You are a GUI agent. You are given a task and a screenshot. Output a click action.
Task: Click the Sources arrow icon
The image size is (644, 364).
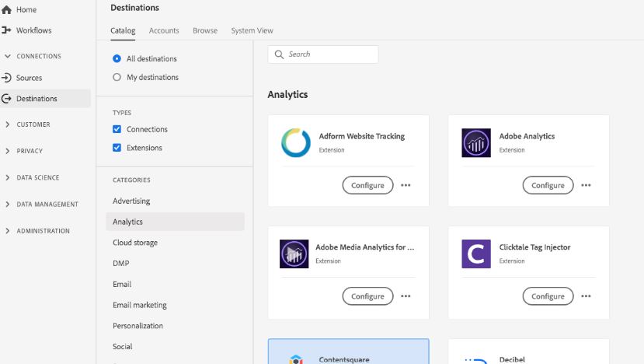pos(6,77)
